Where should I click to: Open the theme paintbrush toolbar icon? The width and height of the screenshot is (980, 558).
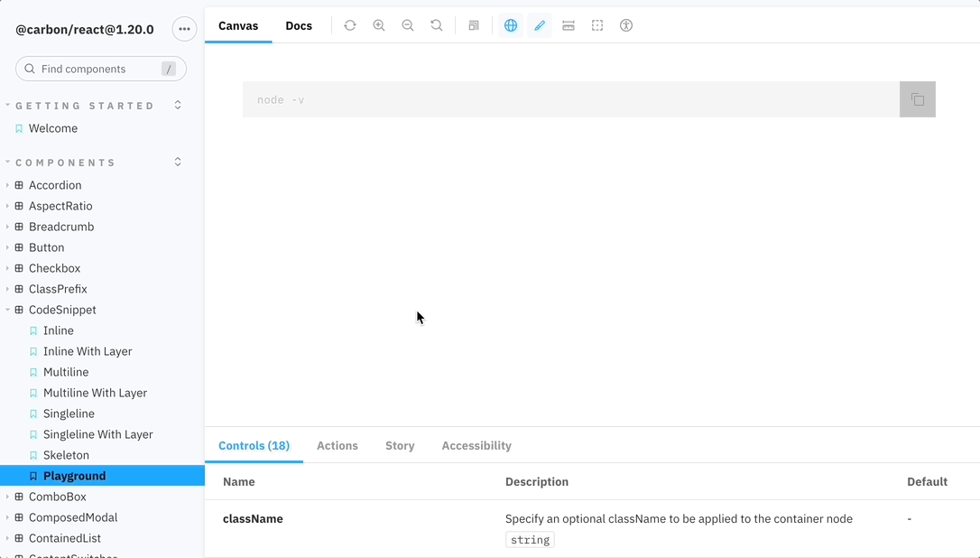pyautogui.click(x=540, y=25)
